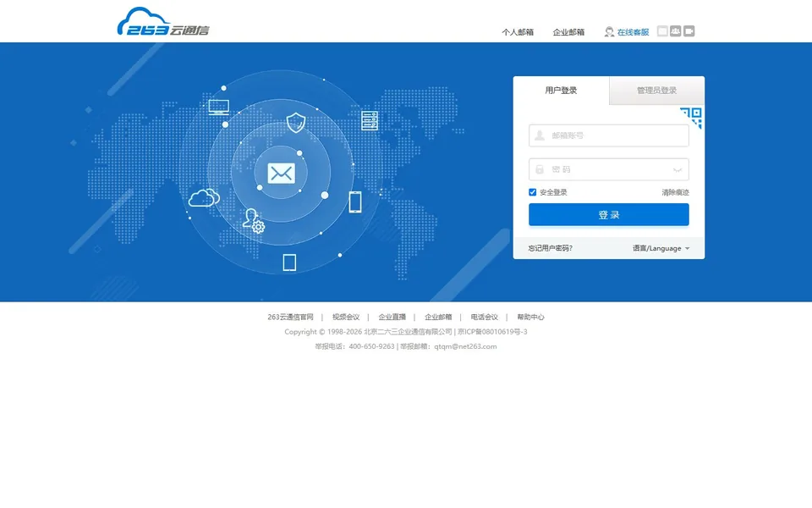This screenshot has width=812, height=508.
Task: Open the 企业直播 footer link
Action: (x=392, y=317)
